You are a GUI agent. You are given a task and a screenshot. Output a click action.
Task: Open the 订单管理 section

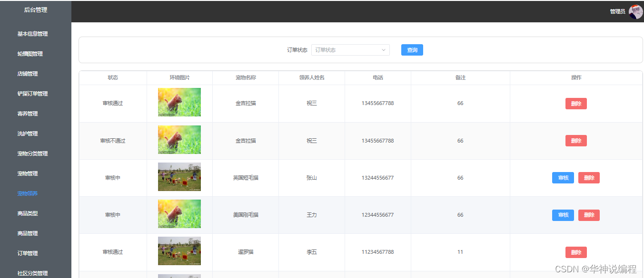pos(28,253)
